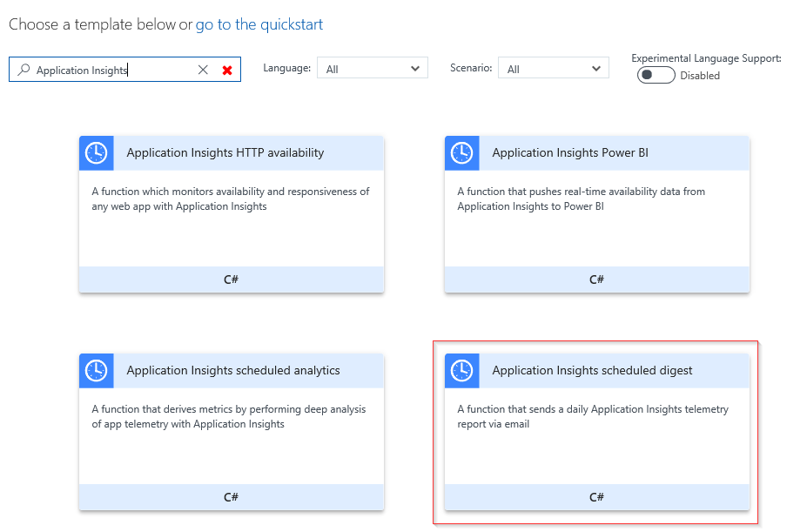Click inside the template search text field
This screenshot has height=532, width=807.
pos(113,70)
